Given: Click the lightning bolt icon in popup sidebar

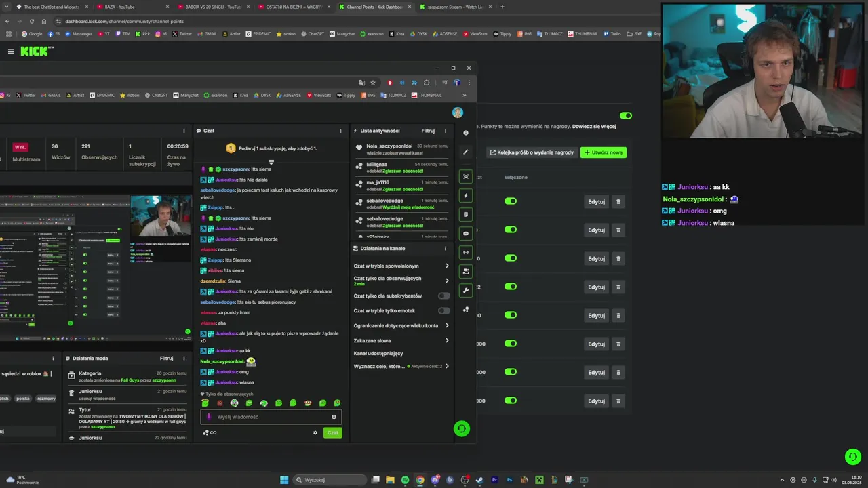Looking at the screenshot, I should (x=465, y=195).
